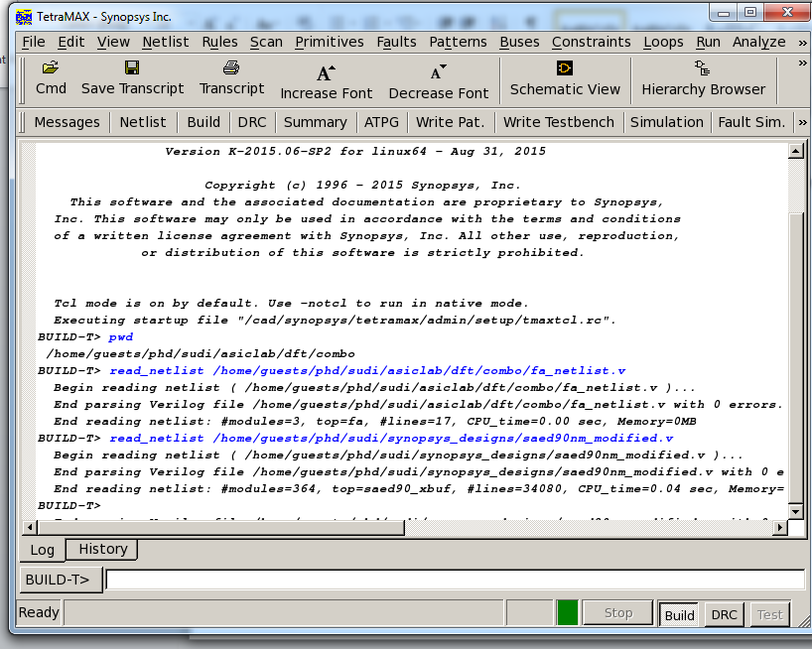Viewport: 812px width, 649px height.
Task: Click the Save Transcript floppy icon
Action: click(x=132, y=67)
